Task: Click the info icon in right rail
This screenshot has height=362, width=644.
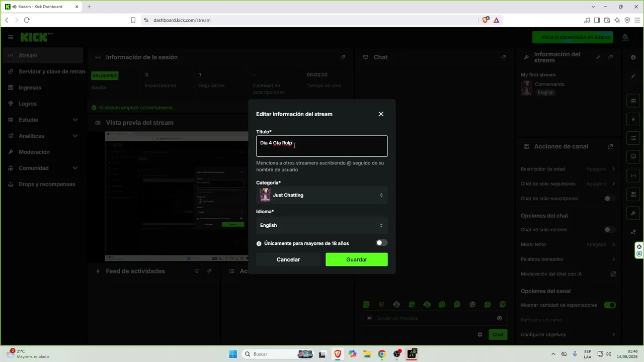Action: (x=633, y=57)
